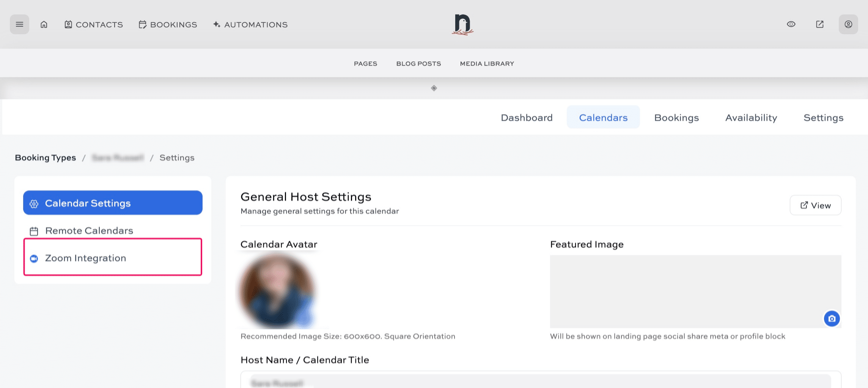Viewport: 868px width, 388px height.
Task: Open site in new window icon
Action: [x=820, y=24]
